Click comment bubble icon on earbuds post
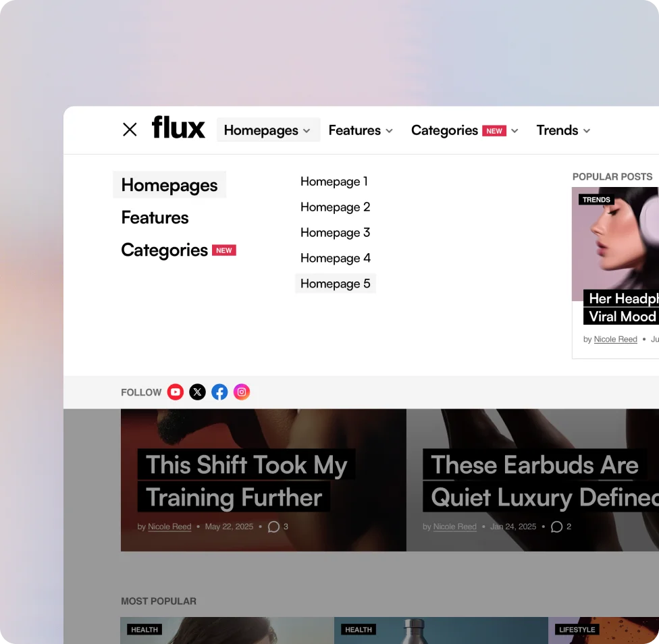659x644 pixels. [x=556, y=527]
